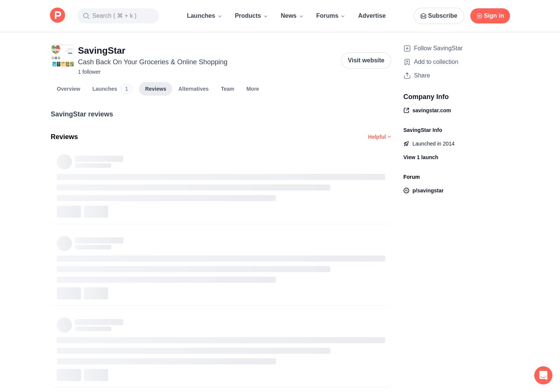Click the Sign in button
Viewport: 560px width, 392px height.
[x=490, y=16]
